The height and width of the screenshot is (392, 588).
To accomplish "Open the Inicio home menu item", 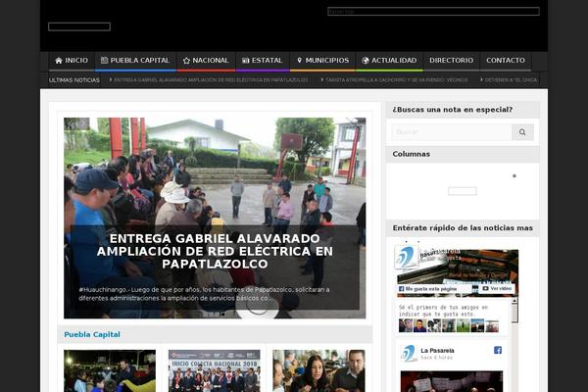I will [x=72, y=61].
